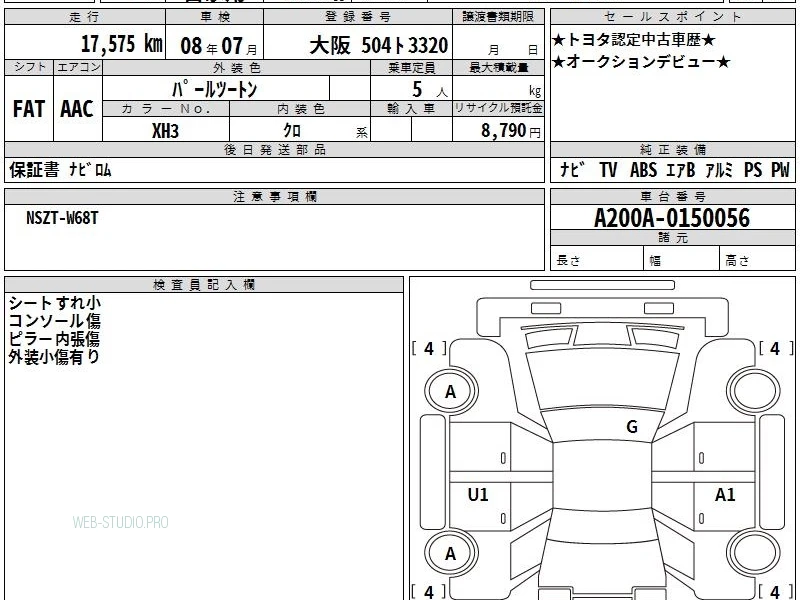The image size is (800, 600).
Task: Select recycle deposit 8,790円
Action: [x=511, y=131]
